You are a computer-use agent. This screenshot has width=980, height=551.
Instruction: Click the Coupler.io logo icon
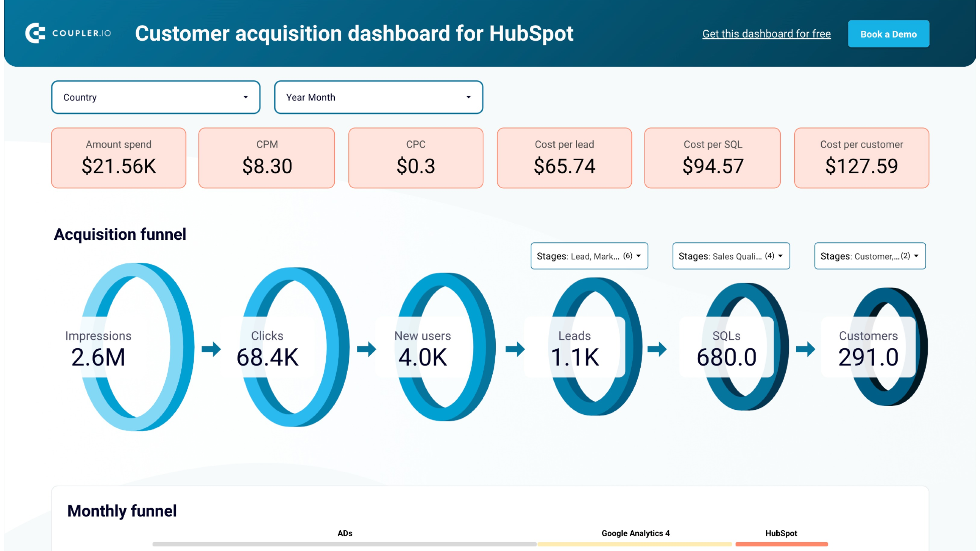tap(35, 33)
